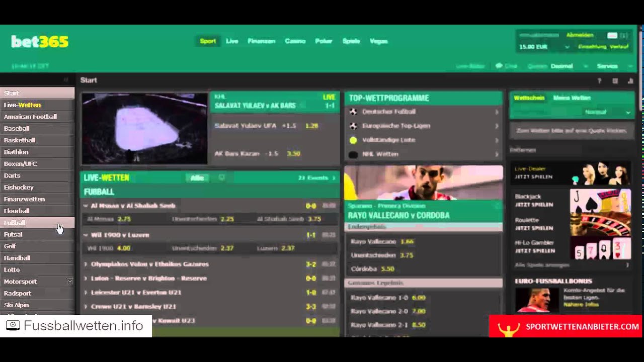Open the 23 Events link
644x362 pixels.
click(x=316, y=178)
